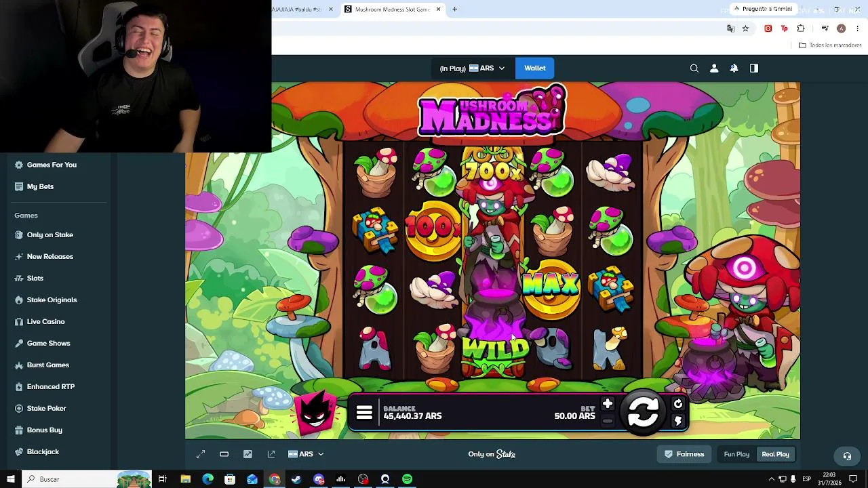868x488 pixels.
Task: Switch to the JAJAJAJA #baldu browser tab
Action: pyautogui.click(x=298, y=9)
